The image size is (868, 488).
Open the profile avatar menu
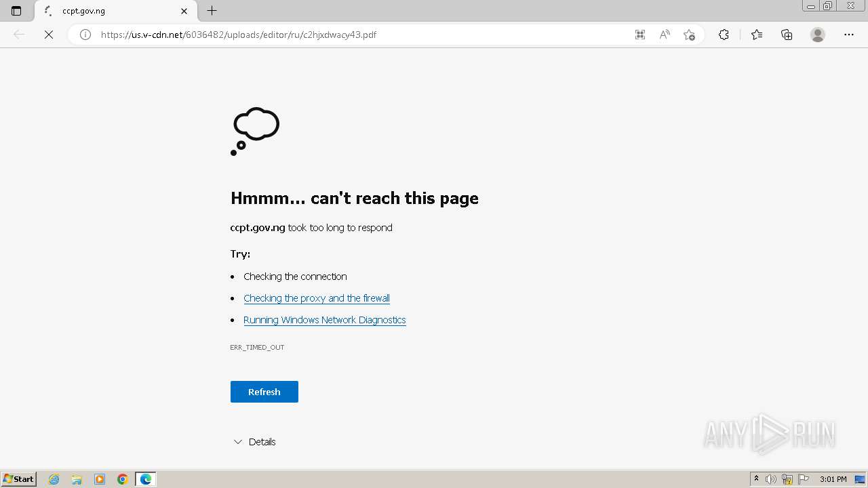tap(818, 35)
